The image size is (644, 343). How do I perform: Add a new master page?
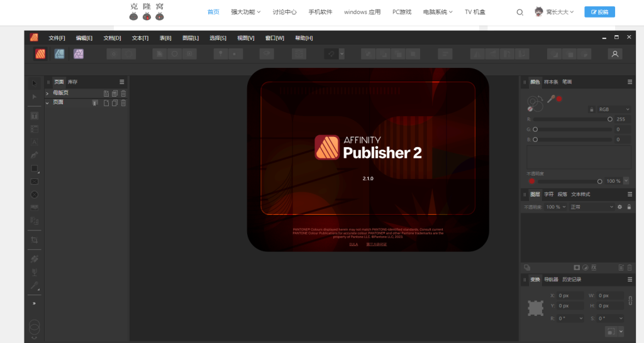pyautogui.click(x=106, y=94)
